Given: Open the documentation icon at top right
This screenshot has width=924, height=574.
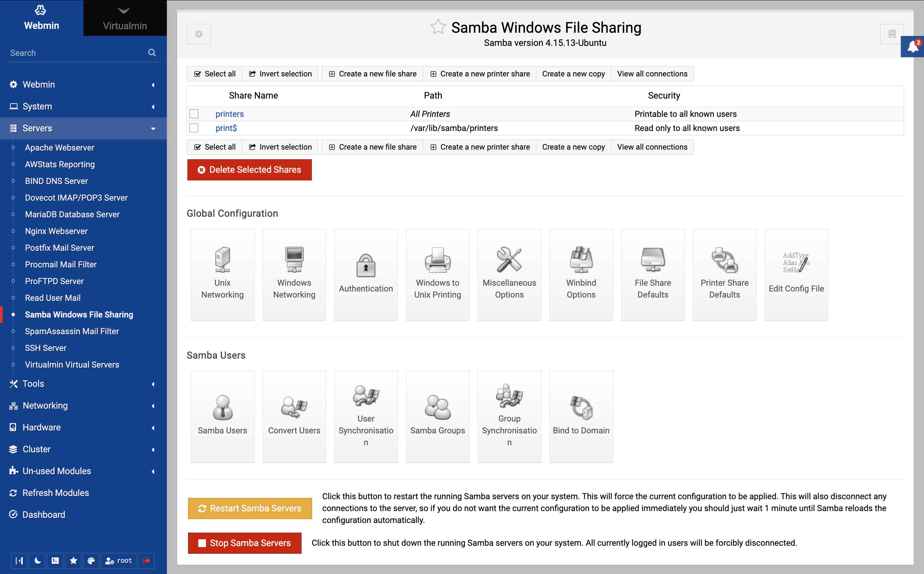Looking at the screenshot, I should click(892, 34).
